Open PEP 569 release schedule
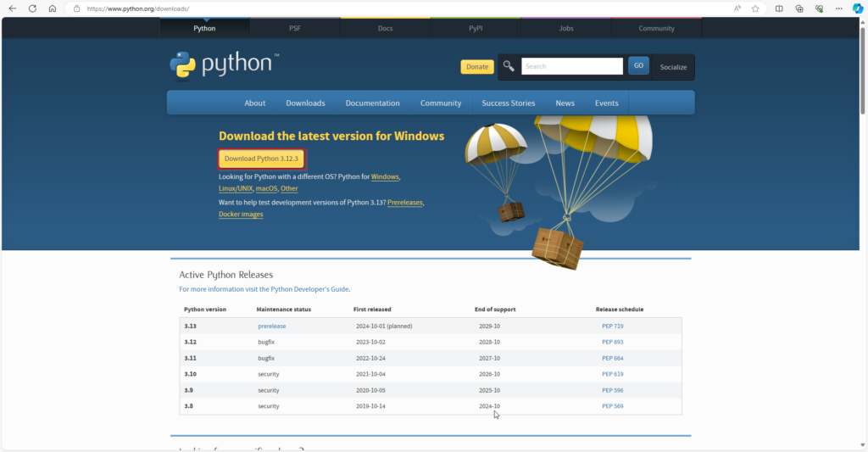Viewport: 868px width, 452px height. click(x=613, y=406)
